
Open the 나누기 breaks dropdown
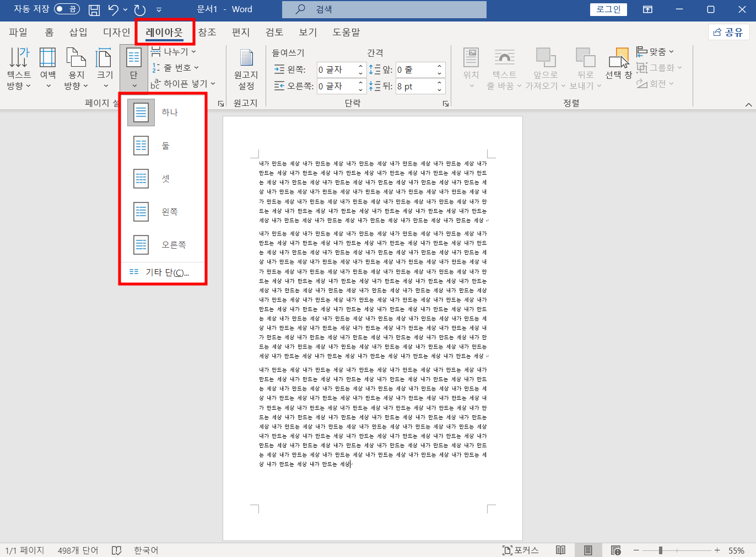(x=174, y=52)
